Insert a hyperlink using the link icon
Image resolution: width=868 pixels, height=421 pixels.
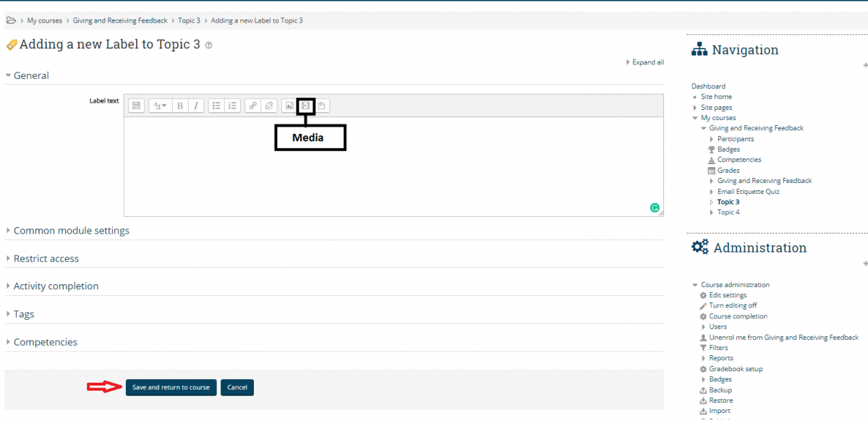point(252,106)
